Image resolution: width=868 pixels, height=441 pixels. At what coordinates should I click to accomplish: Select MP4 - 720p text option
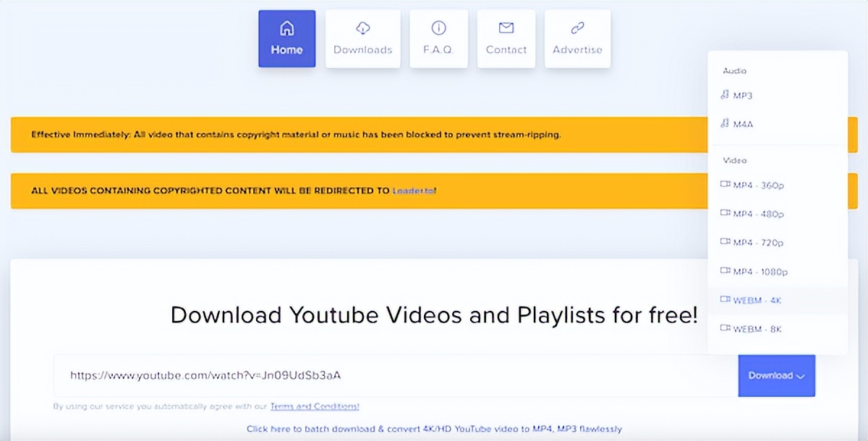(759, 242)
